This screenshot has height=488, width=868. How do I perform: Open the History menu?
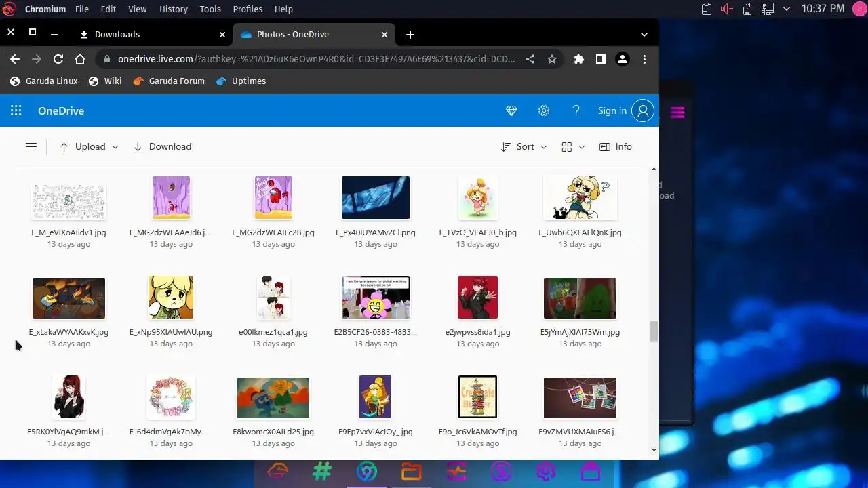point(174,9)
